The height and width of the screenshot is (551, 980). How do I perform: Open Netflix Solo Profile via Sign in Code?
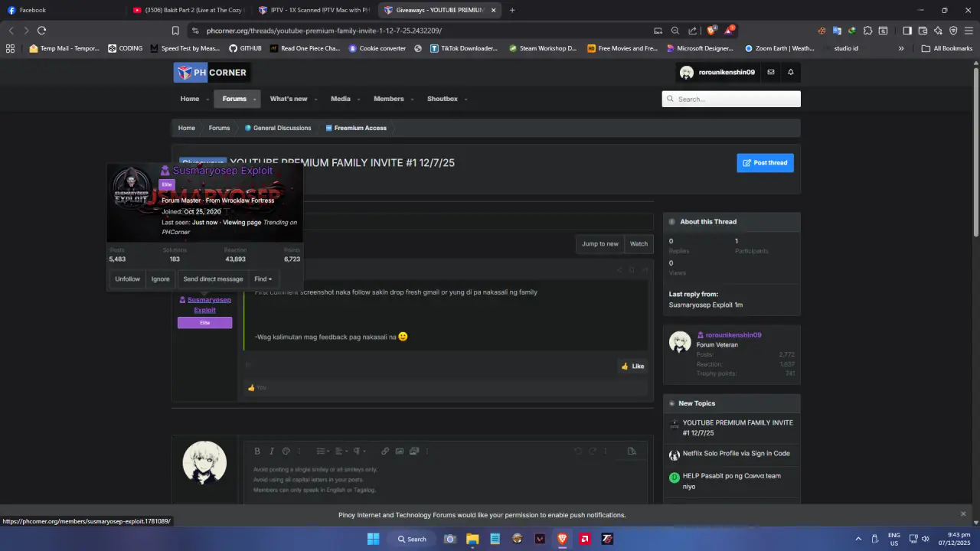[737, 453]
